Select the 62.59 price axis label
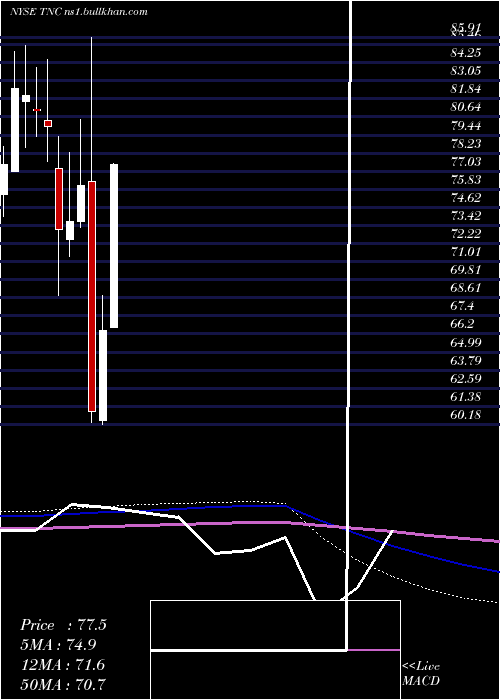This screenshot has width=500, height=700. [466, 379]
